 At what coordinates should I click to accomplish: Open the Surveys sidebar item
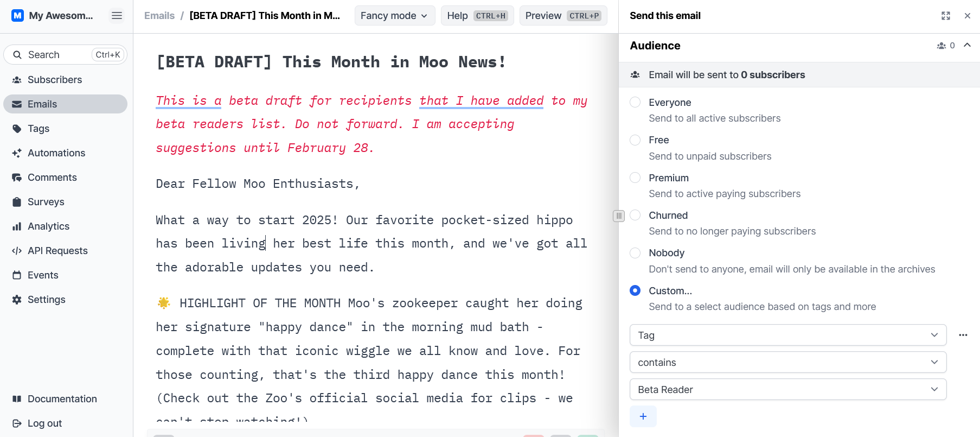click(x=46, y=202)
